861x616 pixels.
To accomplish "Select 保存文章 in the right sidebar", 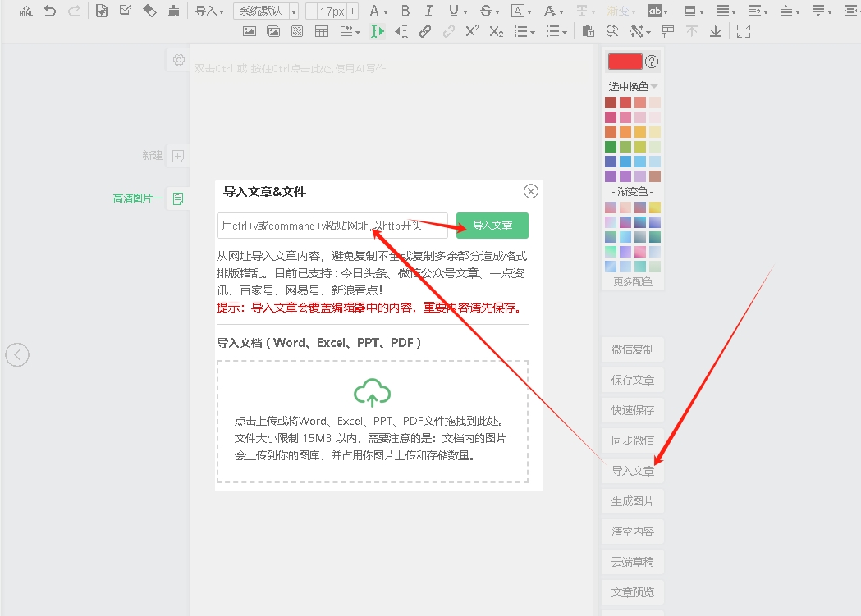I will click(x=633, y=380).
